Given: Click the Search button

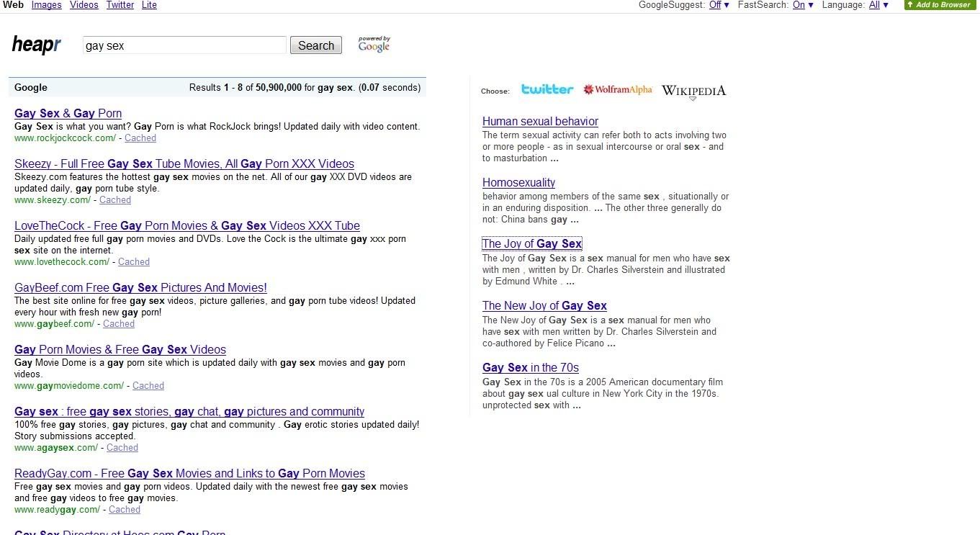Looking at the screenshot, I should [316, 45].
